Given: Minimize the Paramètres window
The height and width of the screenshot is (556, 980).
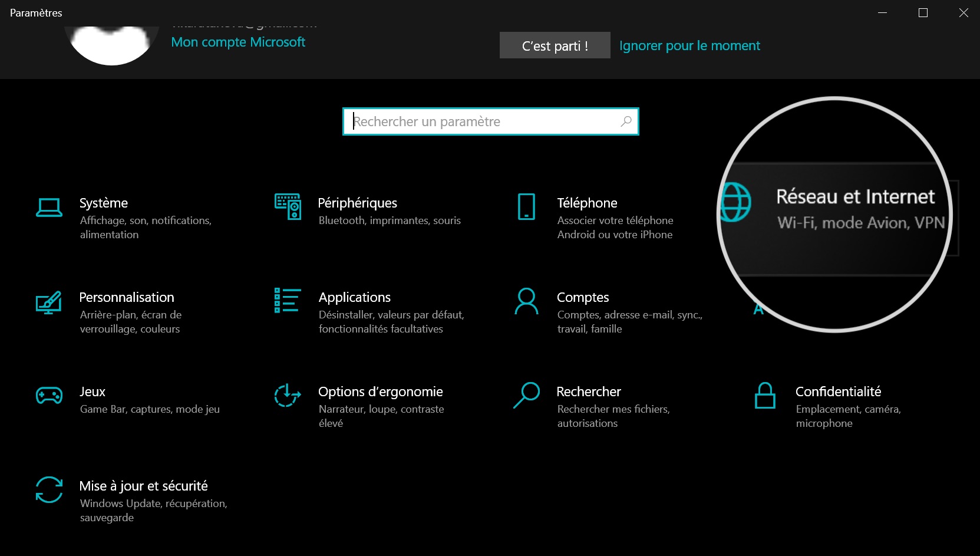Looking at the screenshot, I should (882, 13).
